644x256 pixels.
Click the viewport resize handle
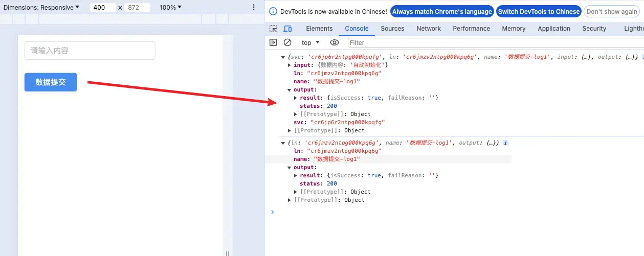228,253
